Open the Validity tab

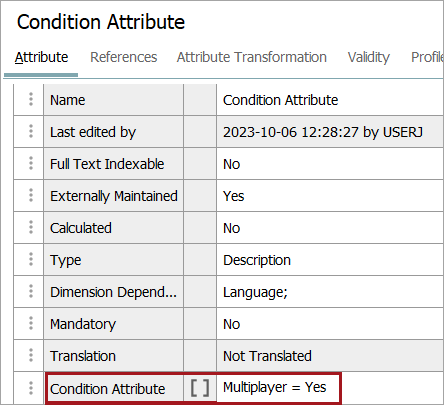click(369, 57)
